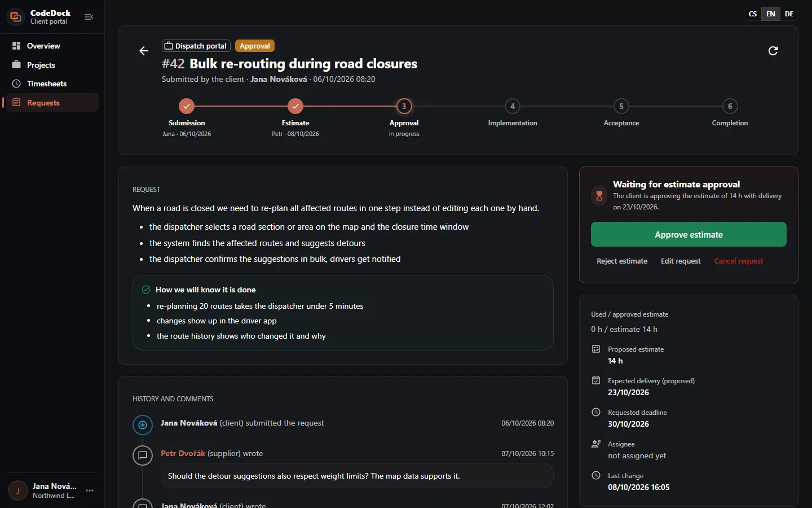This screenshot has height=508, width=812.
Task: Click the "08/10/2026 16:05" last change value
Action: tap(639, 487)
